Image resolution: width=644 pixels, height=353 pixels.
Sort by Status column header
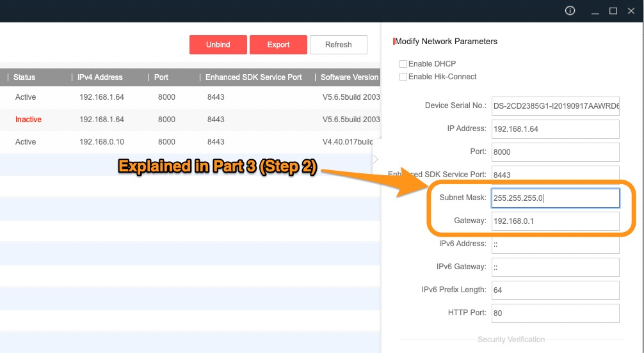click(24, 77)
